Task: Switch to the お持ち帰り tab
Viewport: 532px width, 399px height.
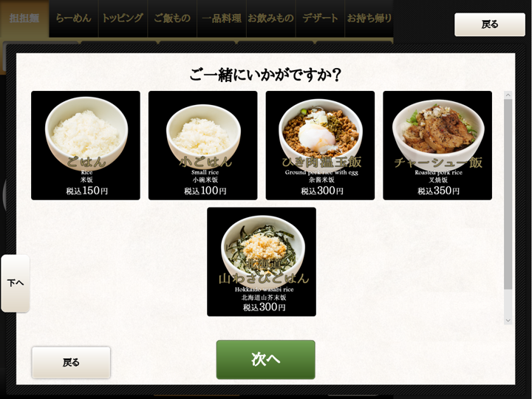Action: (369, 18)
